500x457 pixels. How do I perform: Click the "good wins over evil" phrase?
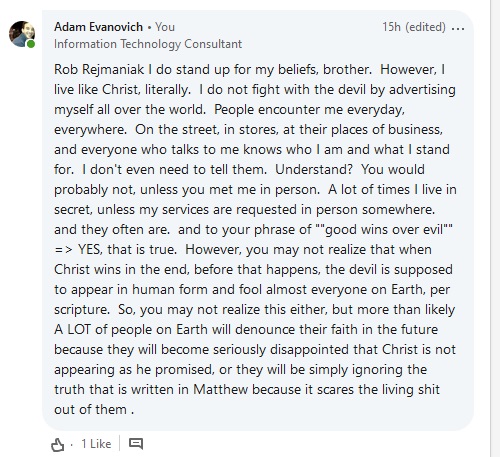384,229
